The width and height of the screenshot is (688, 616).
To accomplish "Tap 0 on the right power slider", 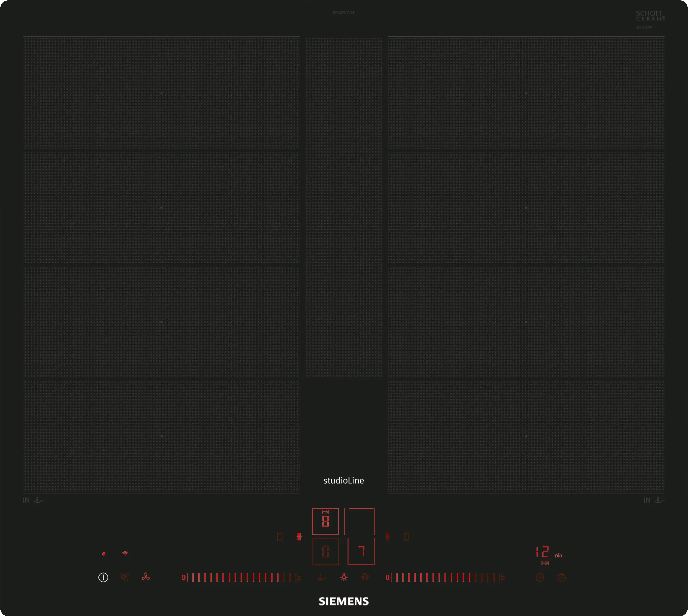I will click(x=387, y=578).
